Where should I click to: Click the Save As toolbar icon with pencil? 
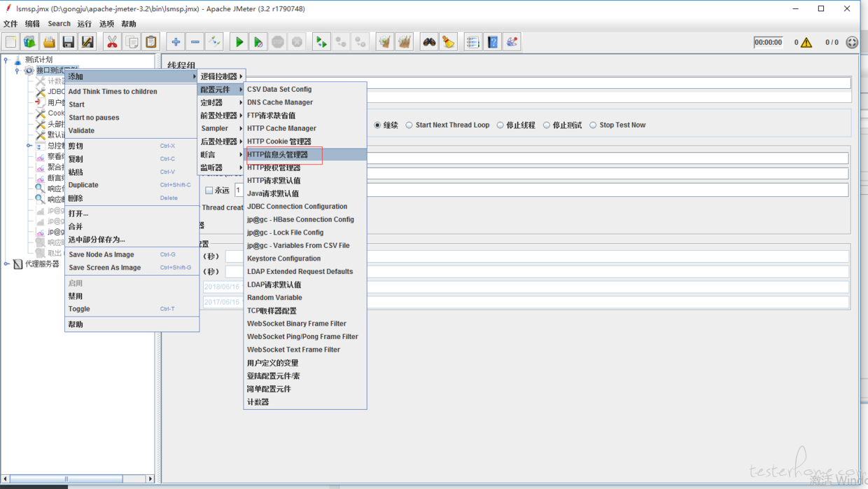coord(87,42)
